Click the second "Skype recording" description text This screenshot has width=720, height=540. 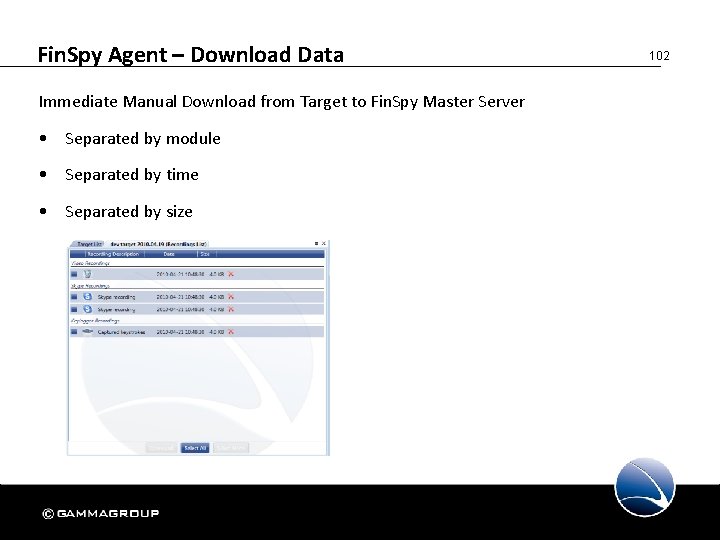(116, 309)
